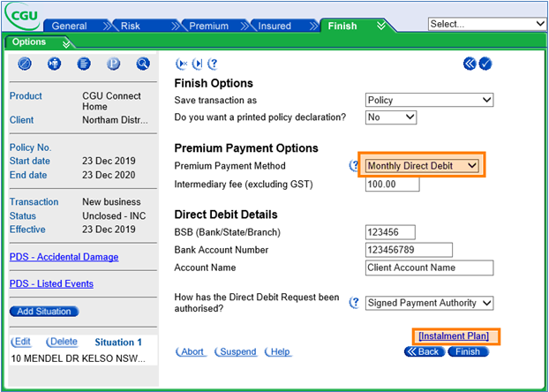This screenshot has height=392, width=549.
Task: Click the magnifier search sidebar icon
Action: [143, 64]
